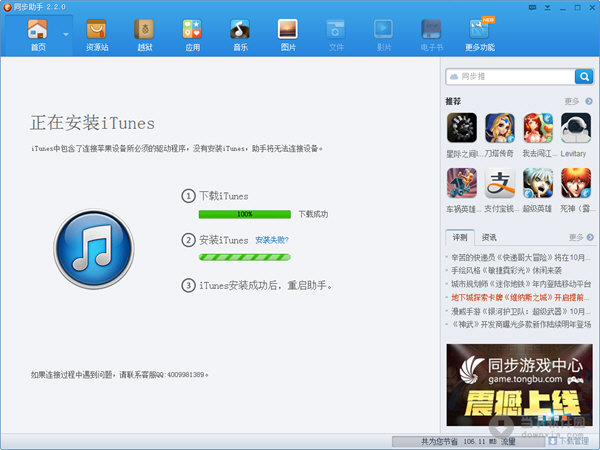Click the 下载成功 status text
Viewport: 600px width, 450px height.
pyautogui.click(x=313, y=214)
